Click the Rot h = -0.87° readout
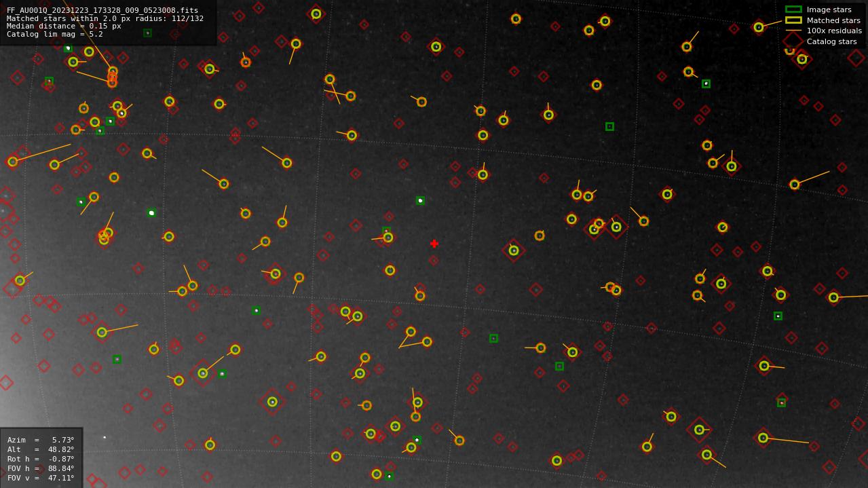This screenshot has width=868, height=488. point(41,459)
